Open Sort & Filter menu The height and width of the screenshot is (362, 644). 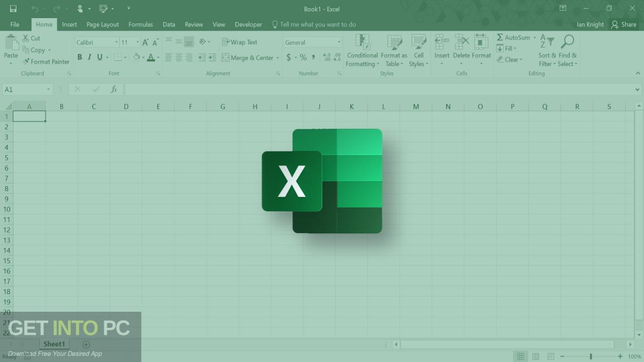pos(547,51)
